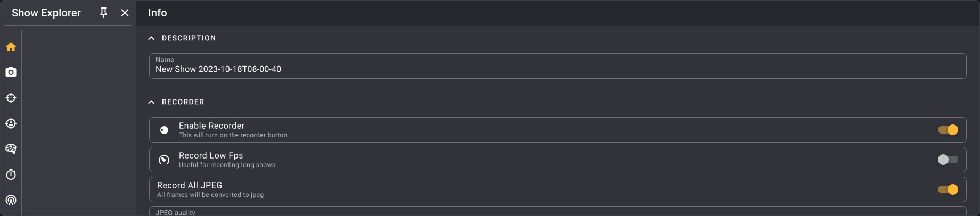Click the Show Explorer panel title
Image resolution: width=980 pixels, height=216 pixels.
[46, 13]
